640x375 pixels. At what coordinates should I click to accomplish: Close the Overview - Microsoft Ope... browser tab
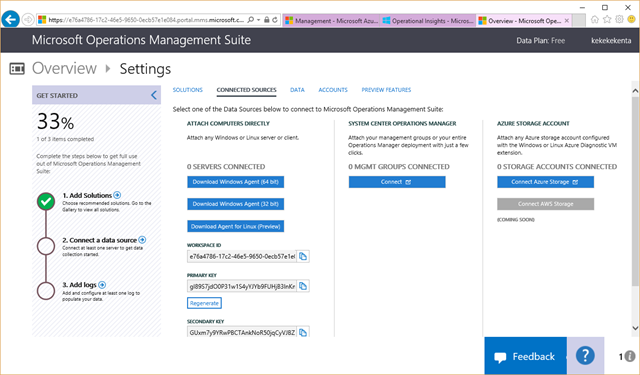pos(567,20)
